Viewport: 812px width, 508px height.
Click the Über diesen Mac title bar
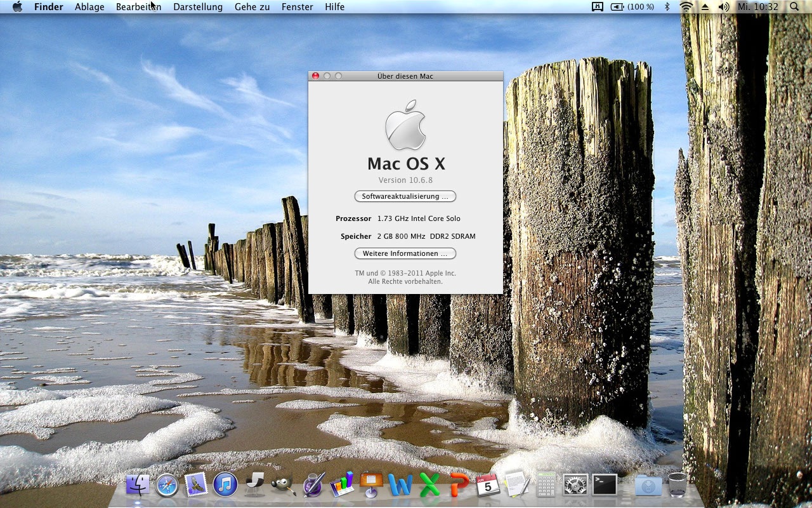[x=405, y=76]
